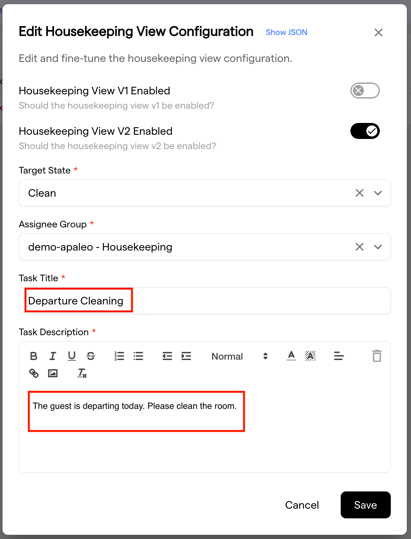The height and width of the screenshot is (539, 411).
Task: Increase text indent in the editor
Action: point(186,356)
